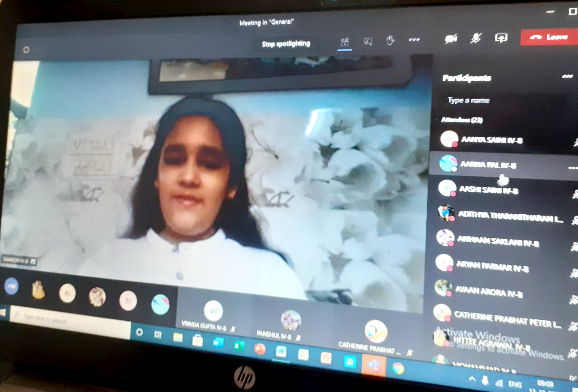Open Microsoft Teams icon on taskbar
578x392 pixels.
pyautogui.click(x=373, y=366)
